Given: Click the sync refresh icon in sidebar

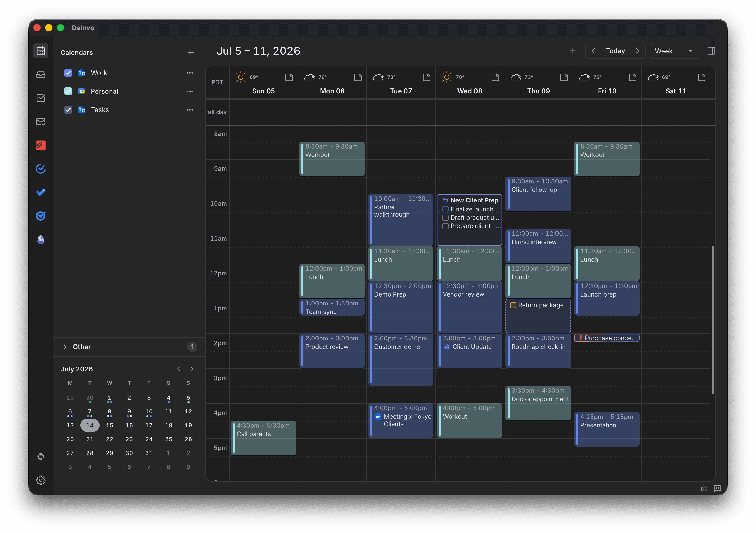Looking at the screenshot, I should click(41, 456).
